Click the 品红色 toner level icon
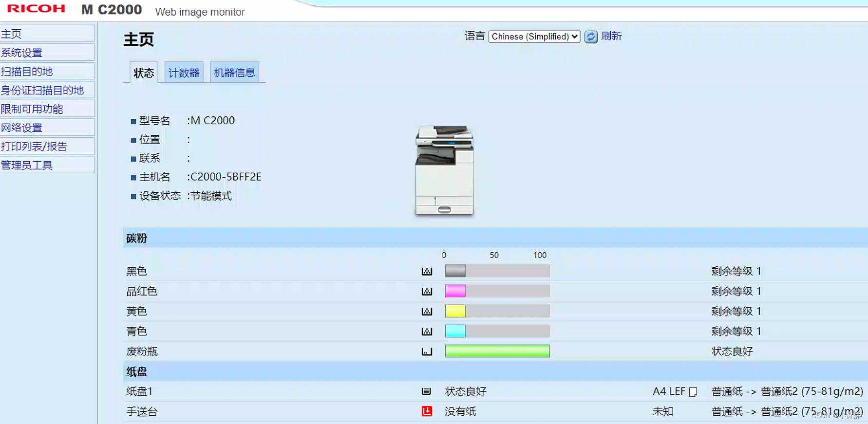Image resolution: width=868 pixels, height=424 pixels. point(427,291)
